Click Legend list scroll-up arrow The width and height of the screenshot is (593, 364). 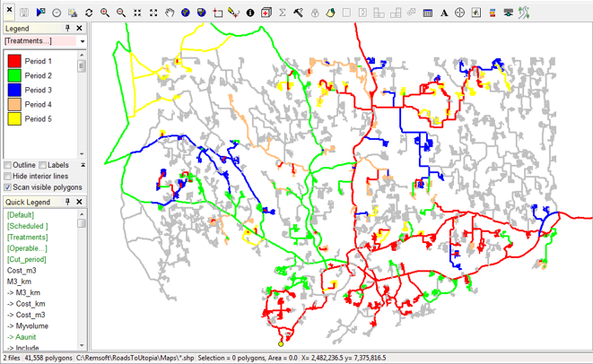(82, 56)
